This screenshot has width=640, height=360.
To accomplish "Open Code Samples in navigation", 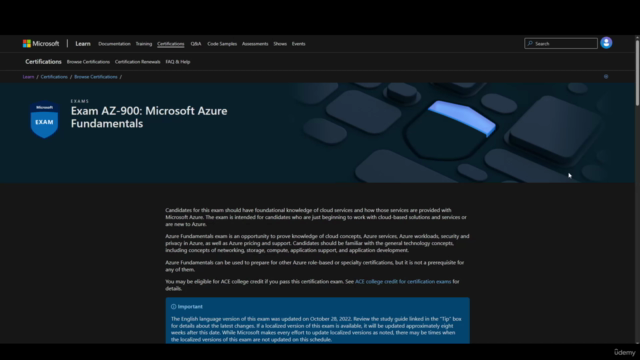I will [x=222, y=44].
